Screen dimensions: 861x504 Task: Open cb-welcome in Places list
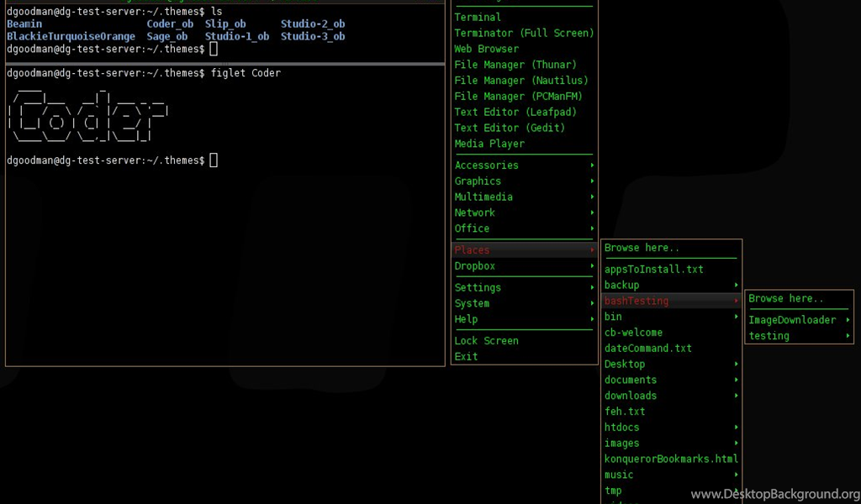click(x=671, y=333)
